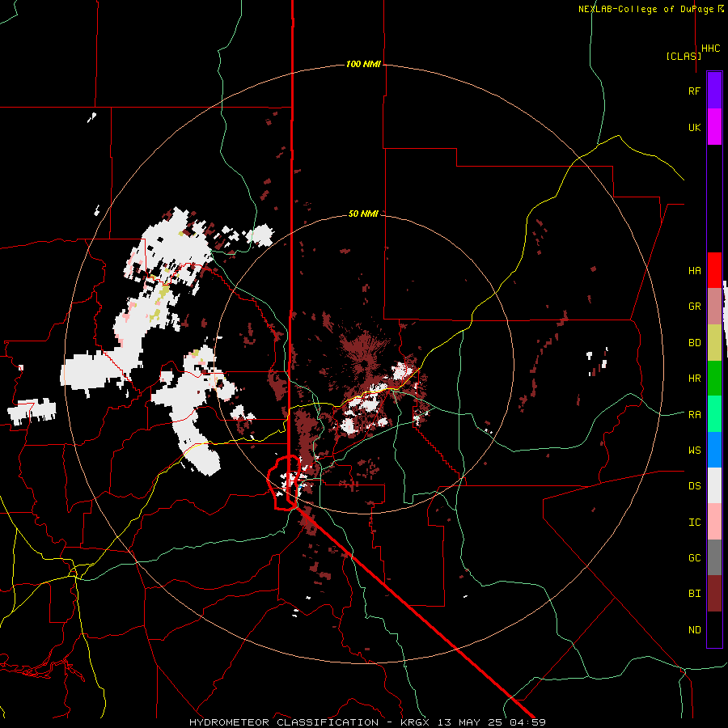
Task: Click the 100 NMI range ring label
Action: (x=363, y=64)
